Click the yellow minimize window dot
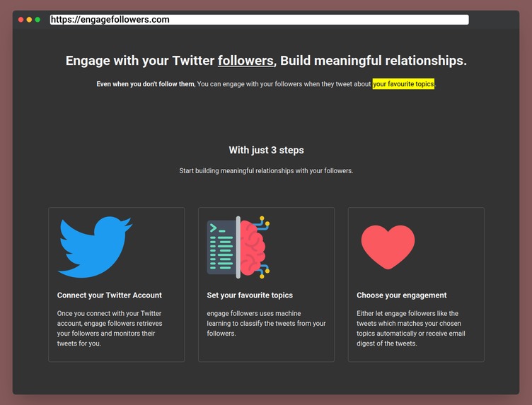This screenshot has width=532, height=405. (x=29, y=20)
